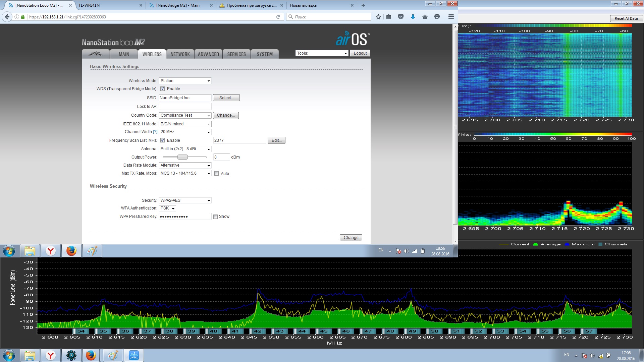Open the chat smiley icon in Firefox toolbar
644x362 pixels.
(437, 17)
